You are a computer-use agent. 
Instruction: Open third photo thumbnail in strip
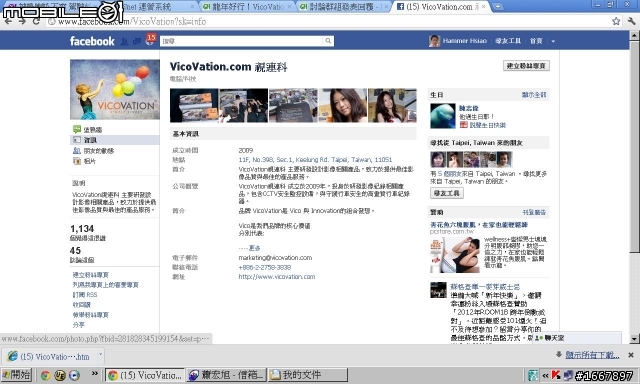pyautogui.click(x=293, y=105)
